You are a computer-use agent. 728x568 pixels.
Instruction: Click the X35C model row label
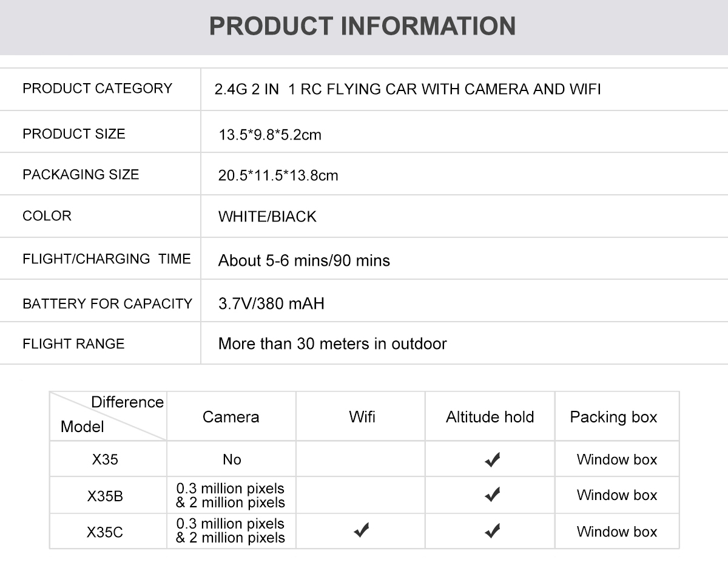(x=105, y=532)
